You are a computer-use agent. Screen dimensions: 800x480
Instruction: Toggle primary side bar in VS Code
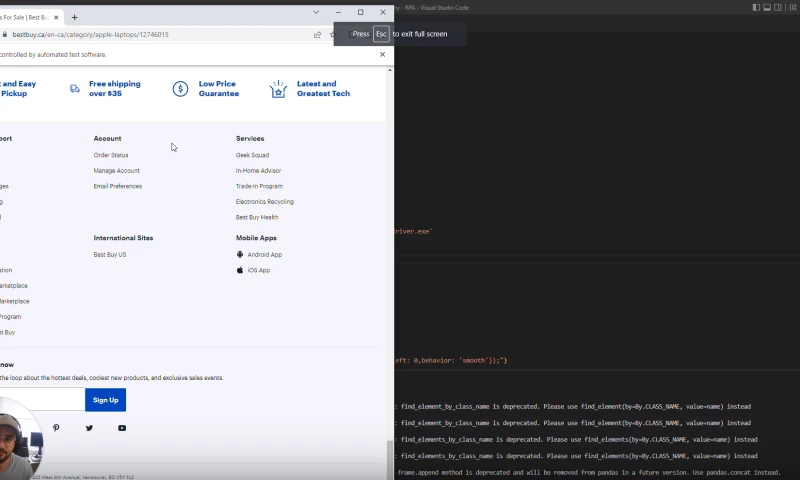[756, 7]
